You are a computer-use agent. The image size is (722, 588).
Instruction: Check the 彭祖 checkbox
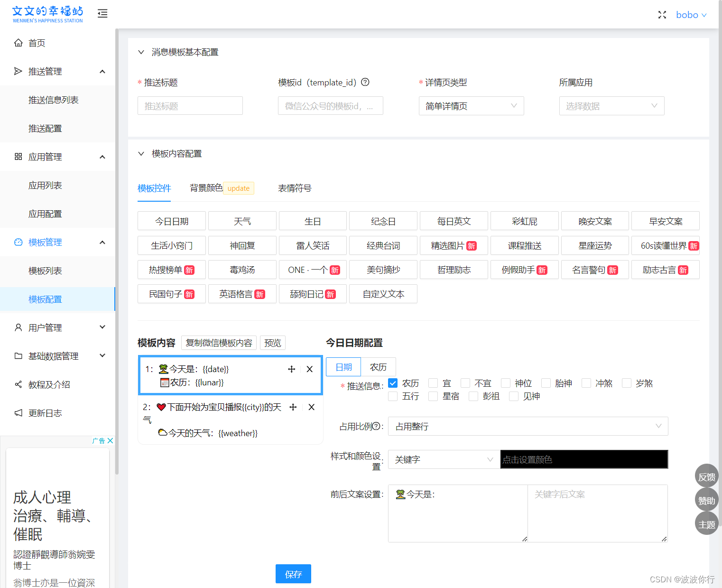tap(473, 396)
